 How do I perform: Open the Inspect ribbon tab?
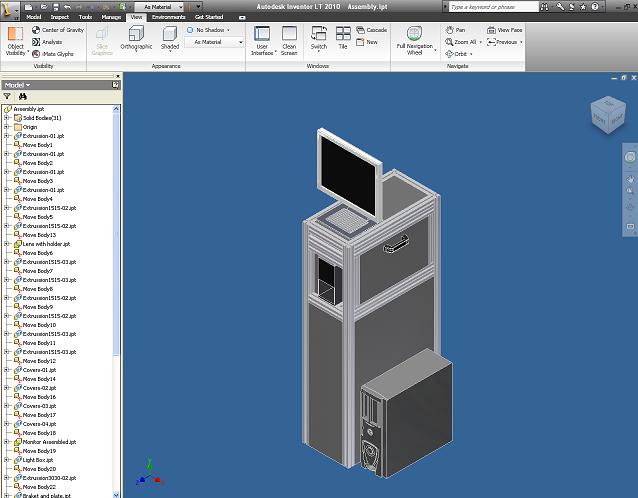[60, 17]
